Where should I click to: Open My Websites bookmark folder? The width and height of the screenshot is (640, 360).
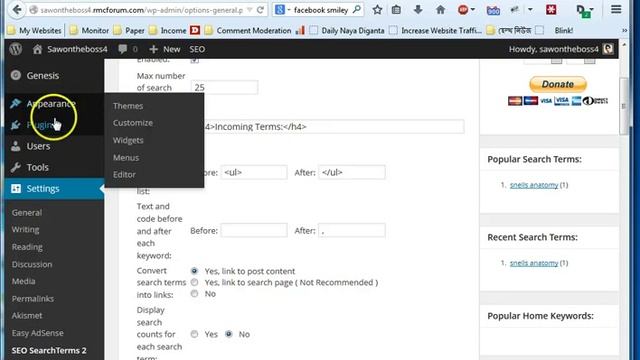[x=35, y=30]
